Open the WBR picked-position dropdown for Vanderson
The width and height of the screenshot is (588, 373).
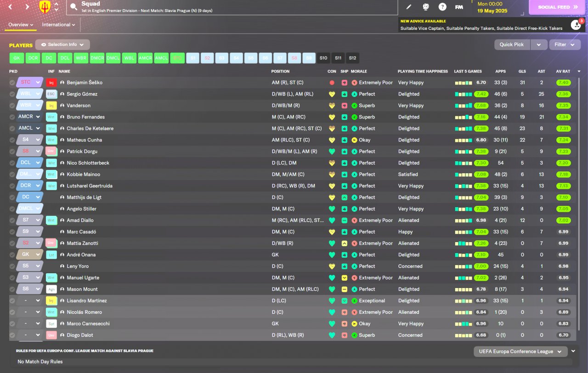(x=29, y=106)
